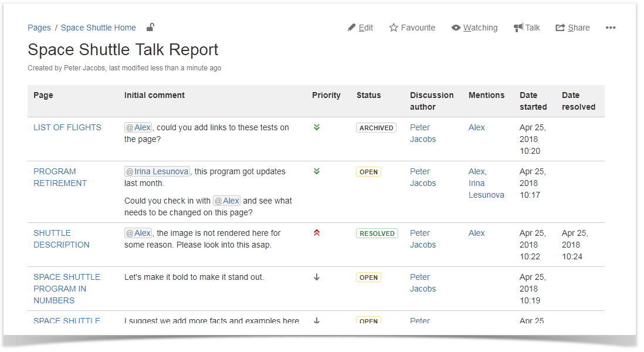The width and height of the screenshot is (644, 352).
Task: Click the Status column header
Action: pos(368,95)
